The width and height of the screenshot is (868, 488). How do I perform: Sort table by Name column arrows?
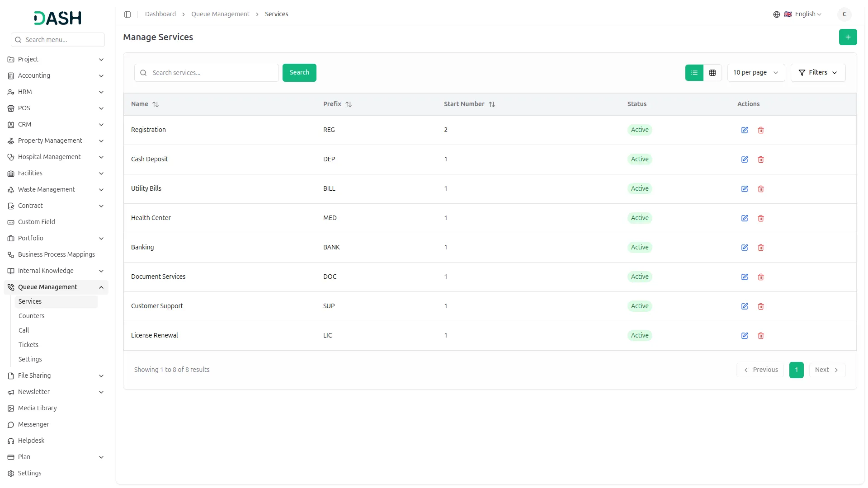pos(156,104)
